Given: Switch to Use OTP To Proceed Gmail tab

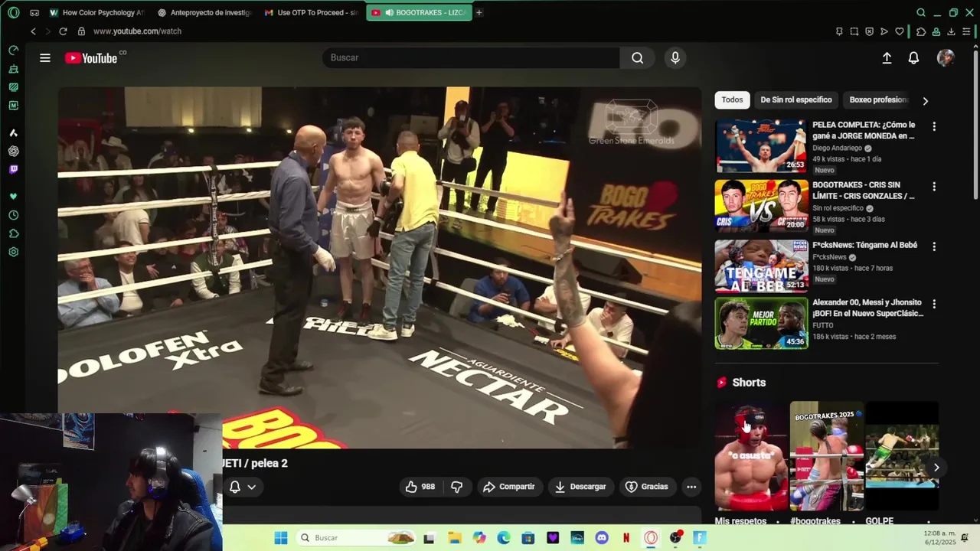Looking at the screenshot, I should 312,13.
